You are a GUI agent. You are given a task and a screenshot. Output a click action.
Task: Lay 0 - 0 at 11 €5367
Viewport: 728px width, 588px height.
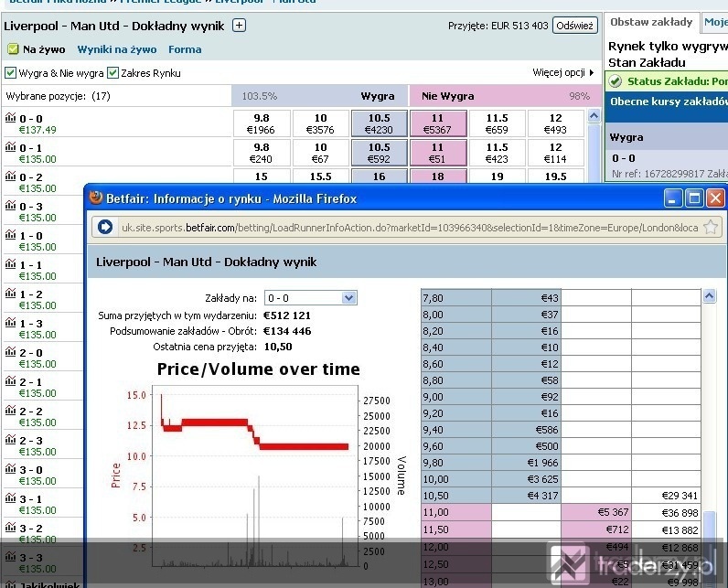[438, 123]
